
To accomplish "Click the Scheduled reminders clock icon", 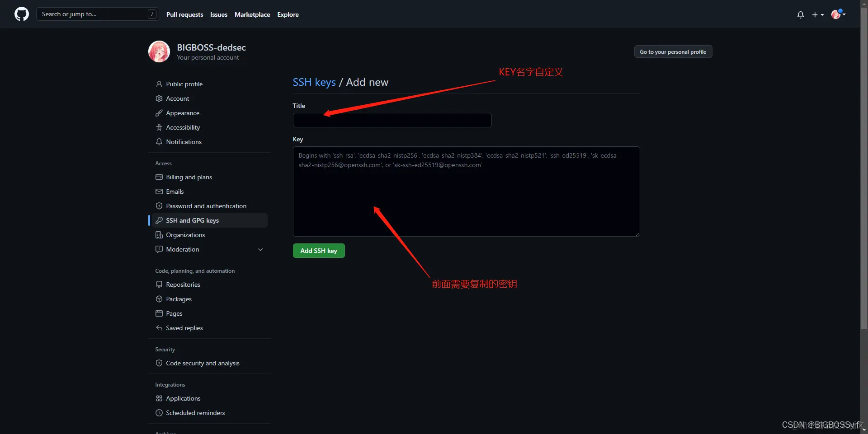I will click(159, 413).
